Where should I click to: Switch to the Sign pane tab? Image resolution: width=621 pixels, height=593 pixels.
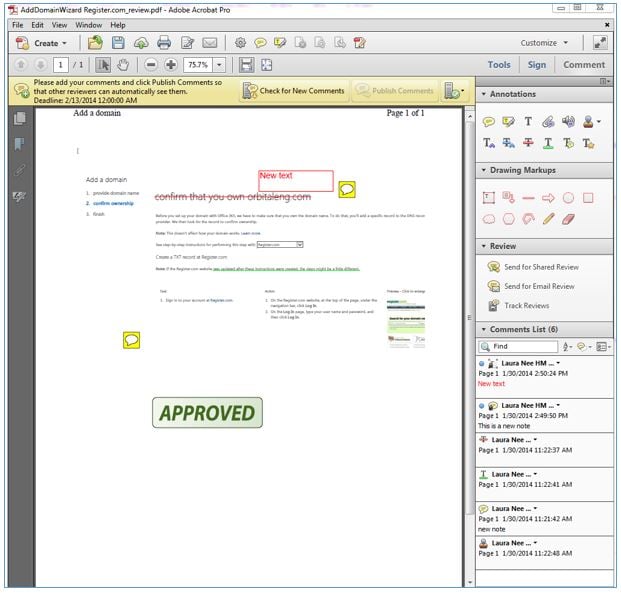point(537,65)
